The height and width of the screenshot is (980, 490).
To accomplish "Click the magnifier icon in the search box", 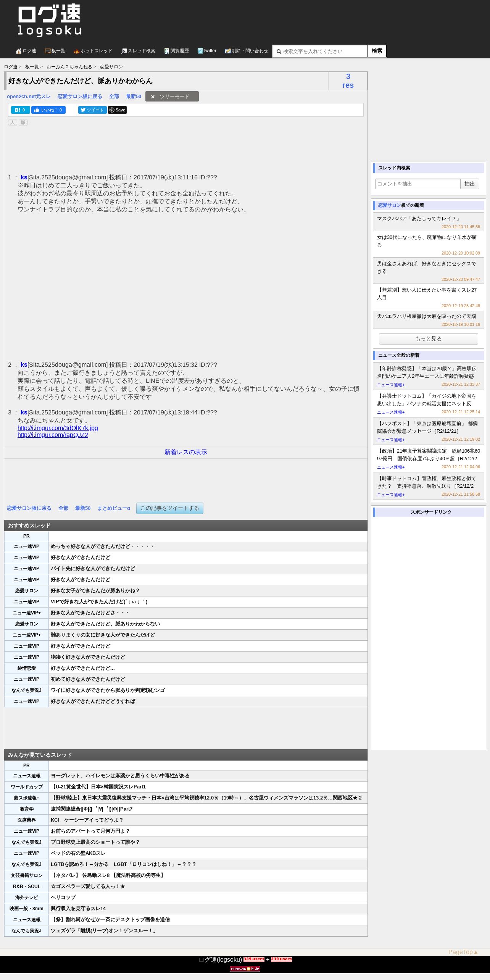I will [x=279, y=52].
